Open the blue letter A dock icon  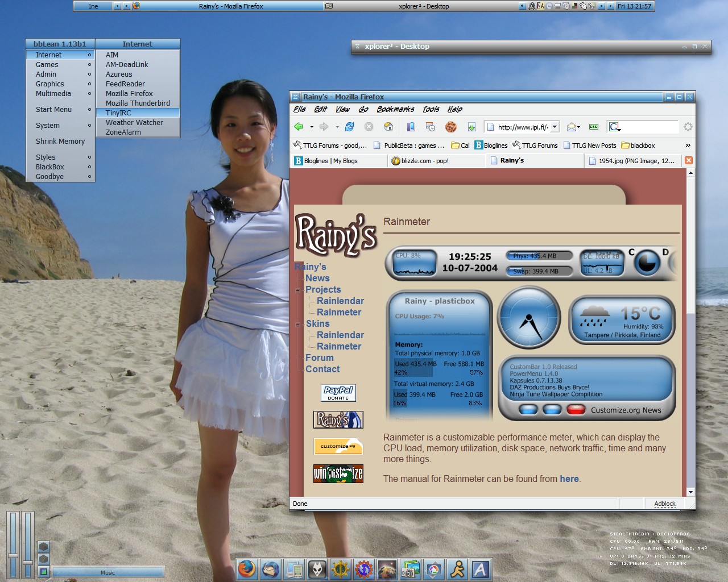(x=481, y=569)
